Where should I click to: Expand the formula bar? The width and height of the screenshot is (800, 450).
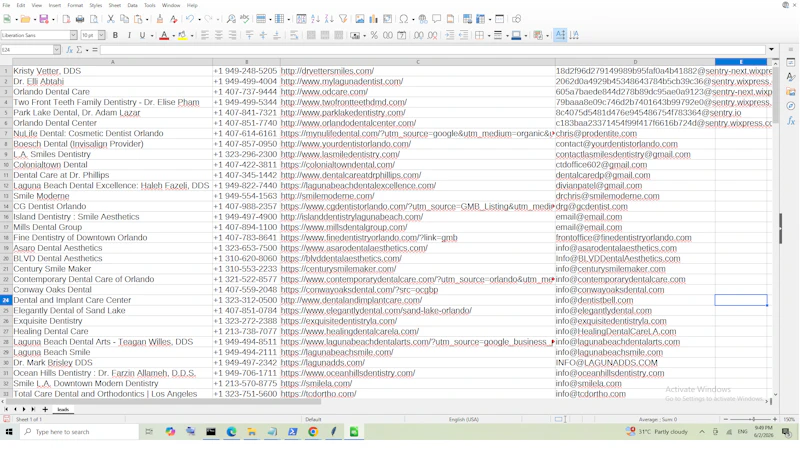coord(771,49)
